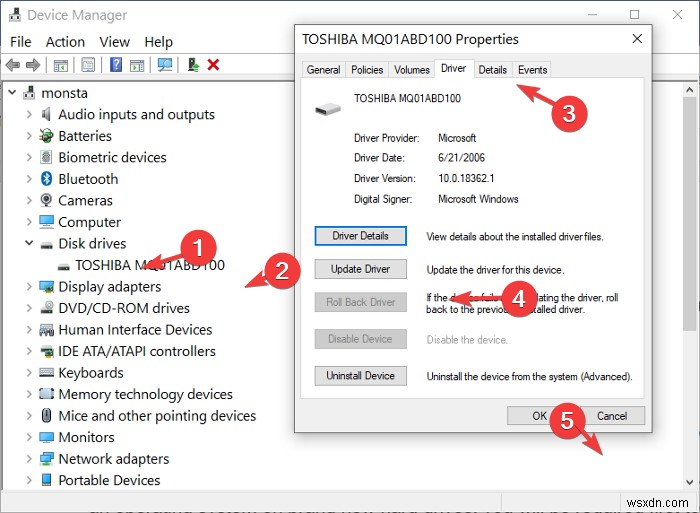Click the Mice and other pointing devices icon
Image resolution: width=700 pixels, height=513 pixels.
pyautogui.click(x=46, y=415)
